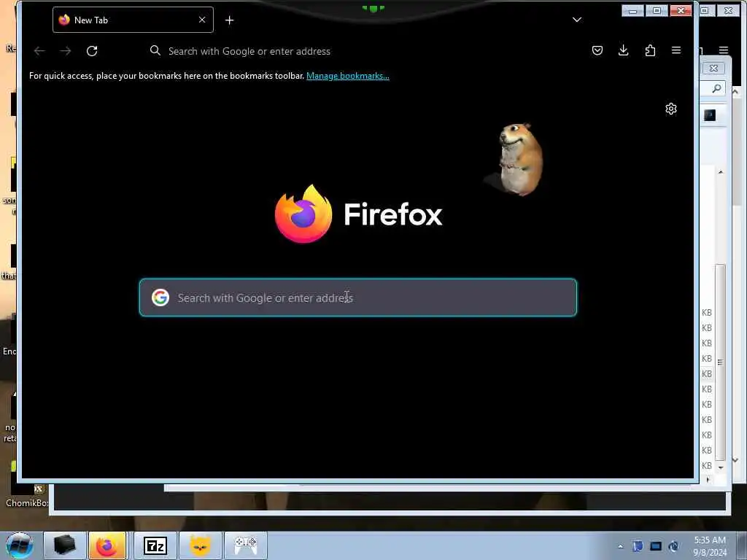Image resolution: width=747 pixels, height=560 pixels.
Task: Open the Firefox application menu
Action: click(676, 50)
